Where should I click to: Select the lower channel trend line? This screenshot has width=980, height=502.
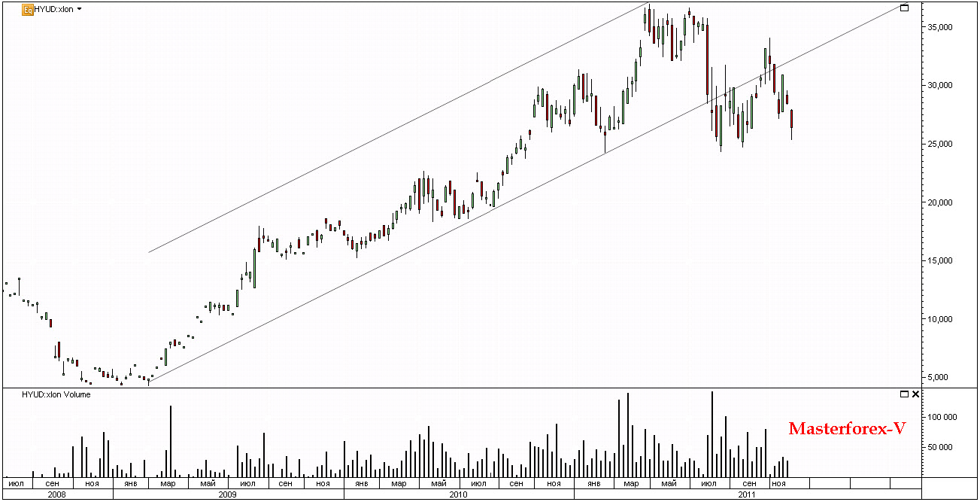(526, 195)
